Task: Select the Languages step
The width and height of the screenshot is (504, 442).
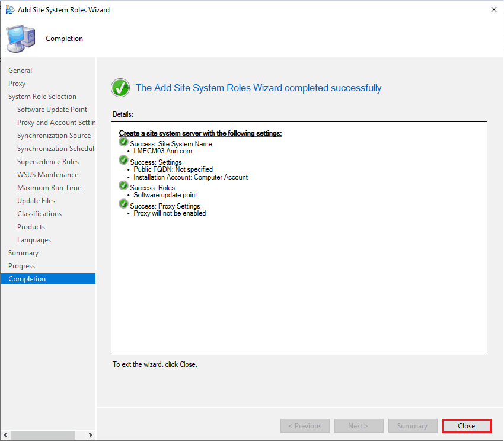Action: coord(34,240)
